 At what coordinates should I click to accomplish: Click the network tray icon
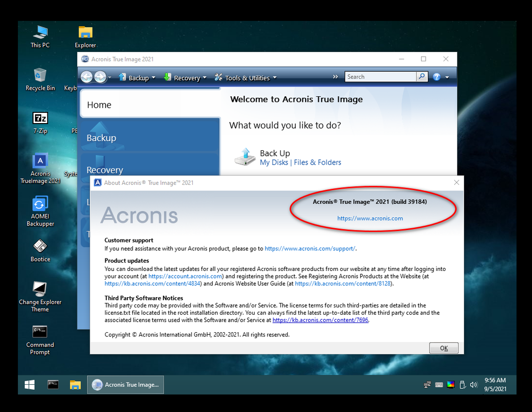[x=427, y=385]
